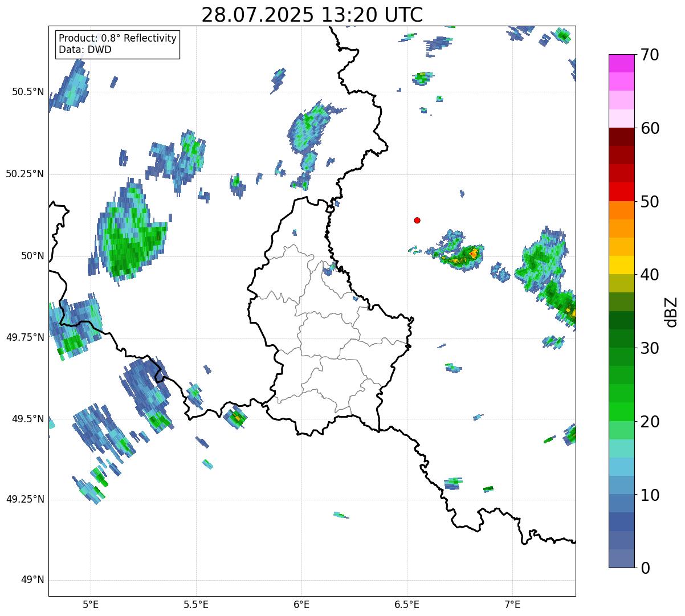Click the '20' colorbar tick label
This screenshot has width=685, height=616.
[650, 422]
